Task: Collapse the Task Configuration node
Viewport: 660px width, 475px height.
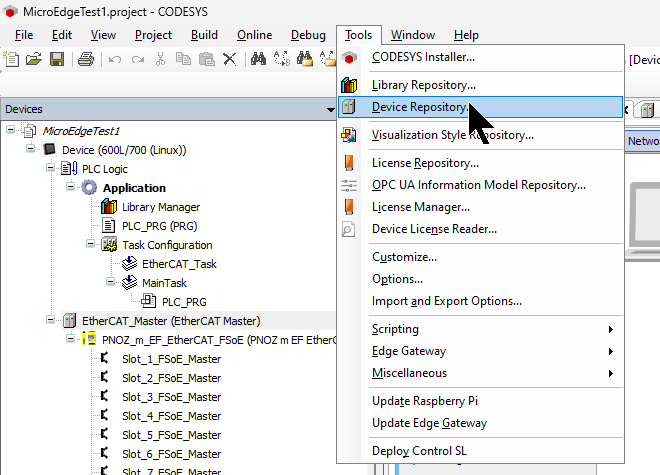Action: 90,243
